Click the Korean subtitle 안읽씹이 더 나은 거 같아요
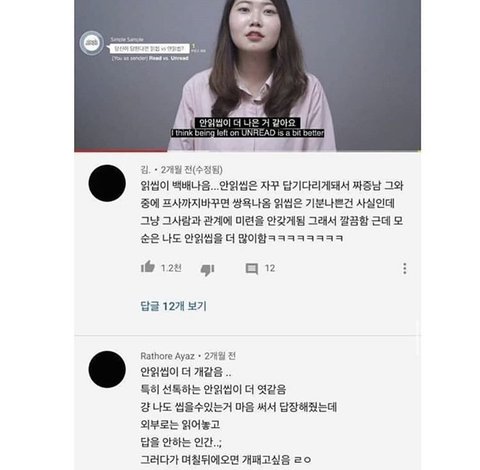The image size is (480, 470). coord(247,123)
